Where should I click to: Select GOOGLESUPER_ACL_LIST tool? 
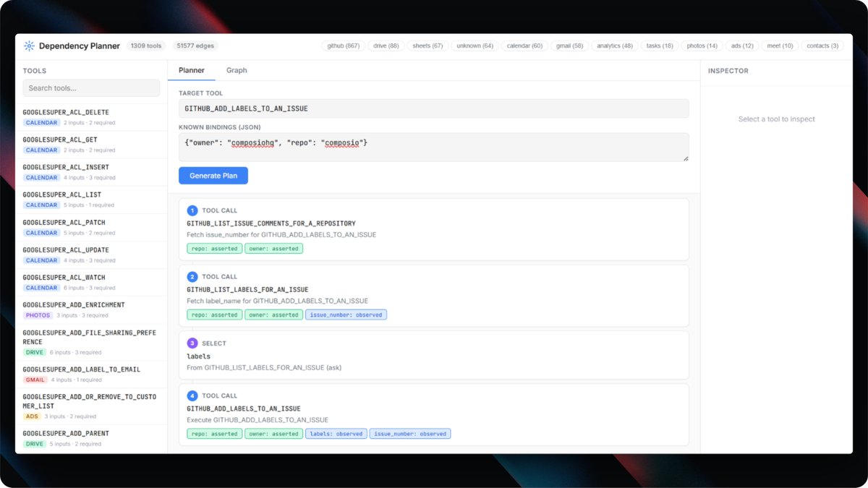click(x=91, y=200)
